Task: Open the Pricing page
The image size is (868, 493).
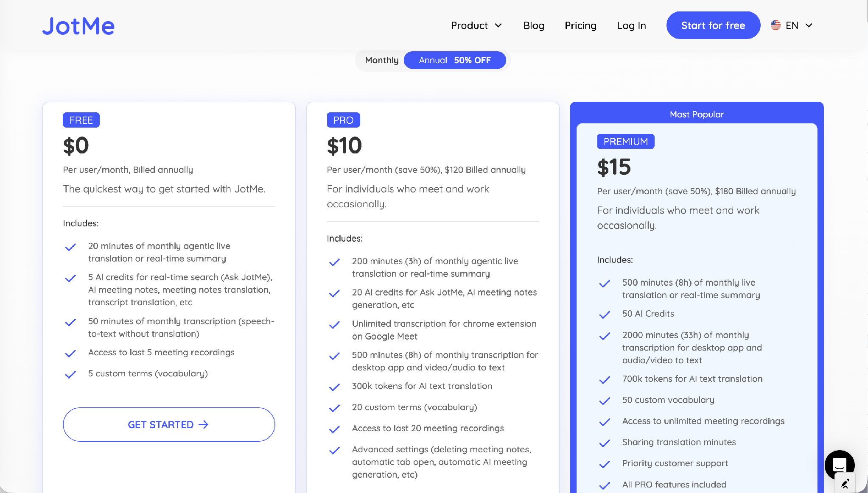Action: (x=580, y=25)
